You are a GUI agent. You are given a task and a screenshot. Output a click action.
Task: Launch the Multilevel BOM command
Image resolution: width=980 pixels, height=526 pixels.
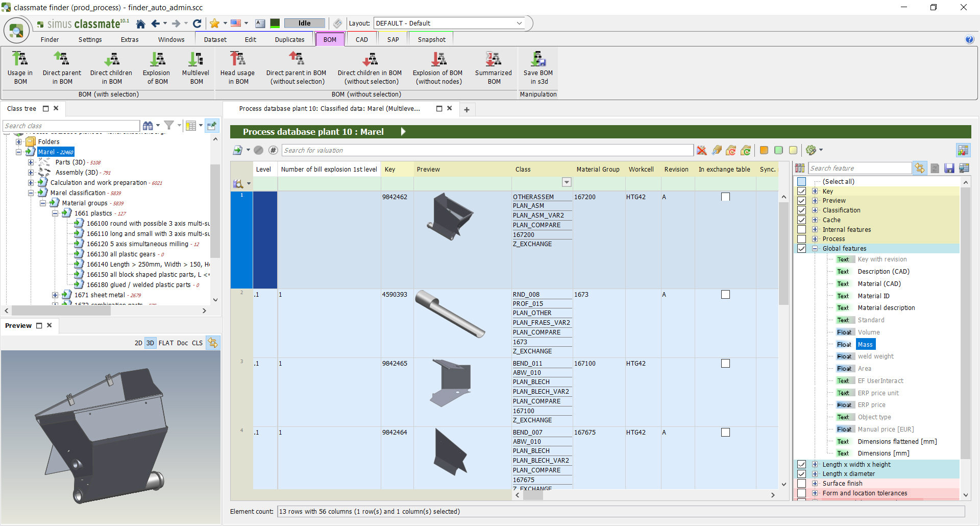pyautogui.click(x=196, y=68)
